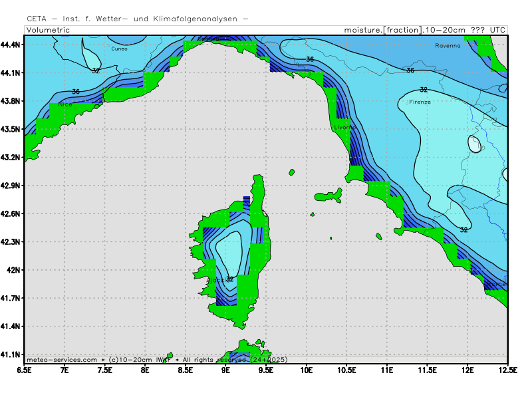Click the Volumetric header label
The width and height of the screenshot is (532, 399).
[x=48, y=30]
